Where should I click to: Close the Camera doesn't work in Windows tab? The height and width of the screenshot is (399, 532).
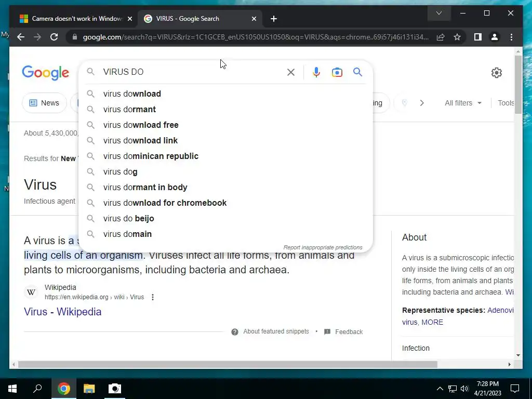coord(129,19)
